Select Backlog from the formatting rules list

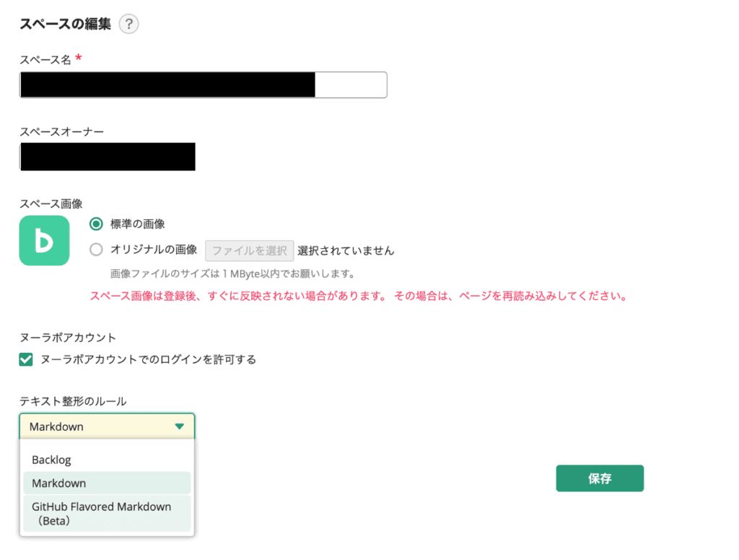pyautogui.click(x=50, y=460)
